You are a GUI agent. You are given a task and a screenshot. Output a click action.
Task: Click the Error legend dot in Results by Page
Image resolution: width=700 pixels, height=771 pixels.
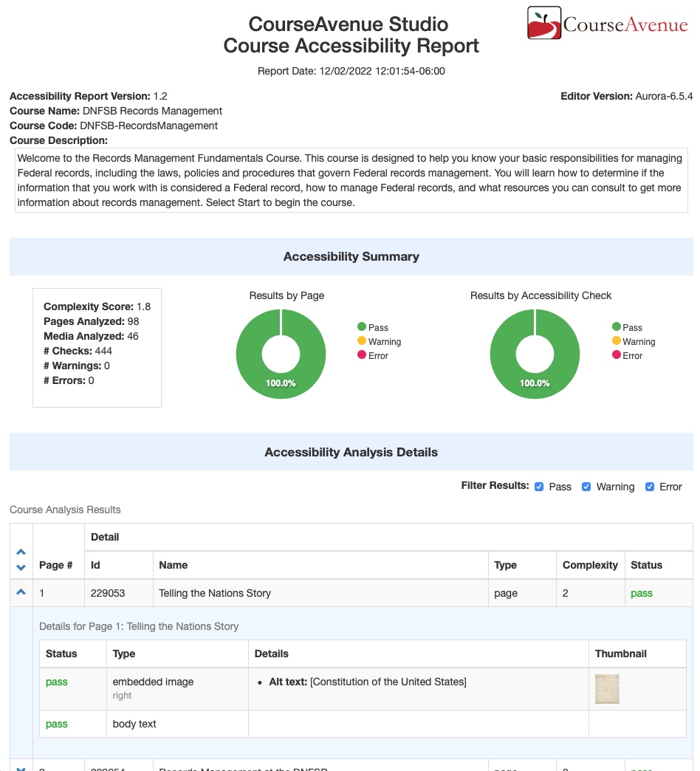coord(362,354)
